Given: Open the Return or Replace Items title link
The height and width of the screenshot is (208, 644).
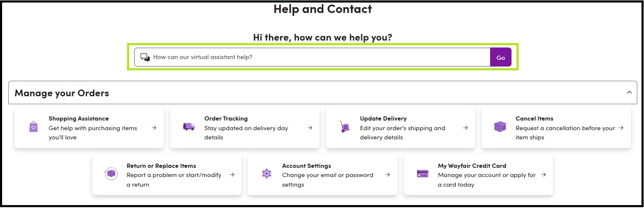Looking at the screenshot, I should 161,166.
